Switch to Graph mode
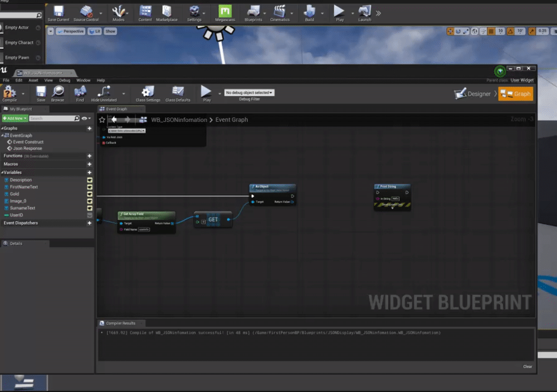This screenshot has height=392, width=557. [515, 94]
